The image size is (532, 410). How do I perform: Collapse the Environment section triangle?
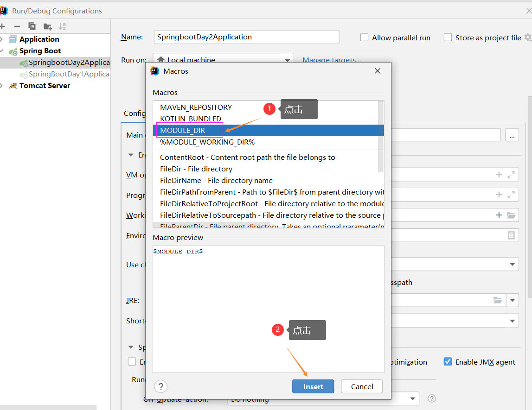131,155
